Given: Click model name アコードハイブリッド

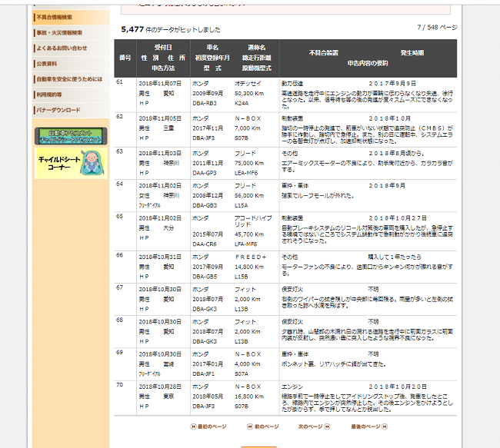Looking at the screenshot, I should pos(253,221).
